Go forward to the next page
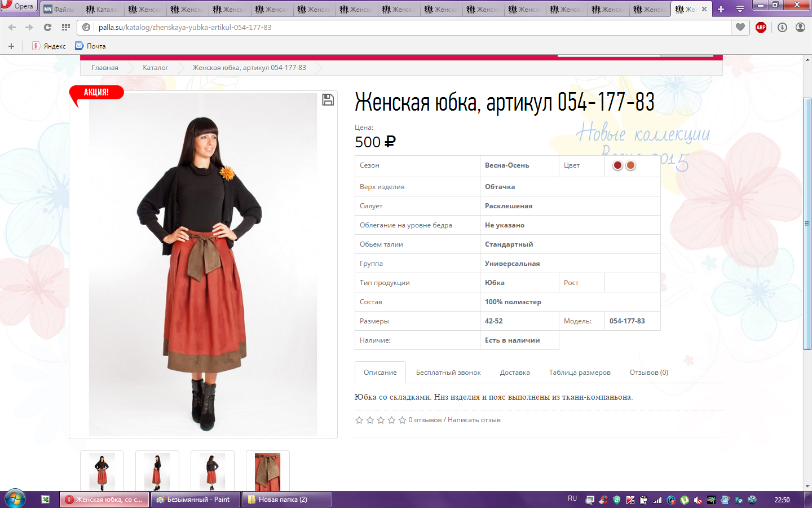812x508 pixels. click(x=29, y=27)
